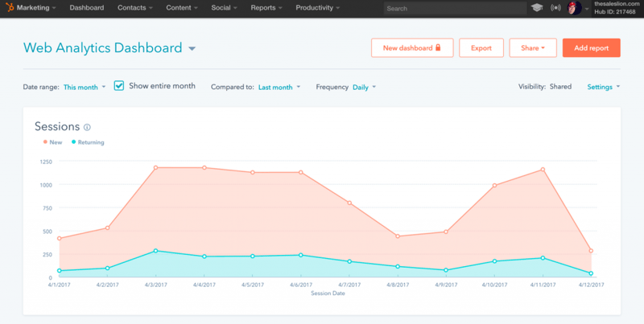644x324 pixels.
Task: Click the New dashboard button
Action: tap(412, 48)
